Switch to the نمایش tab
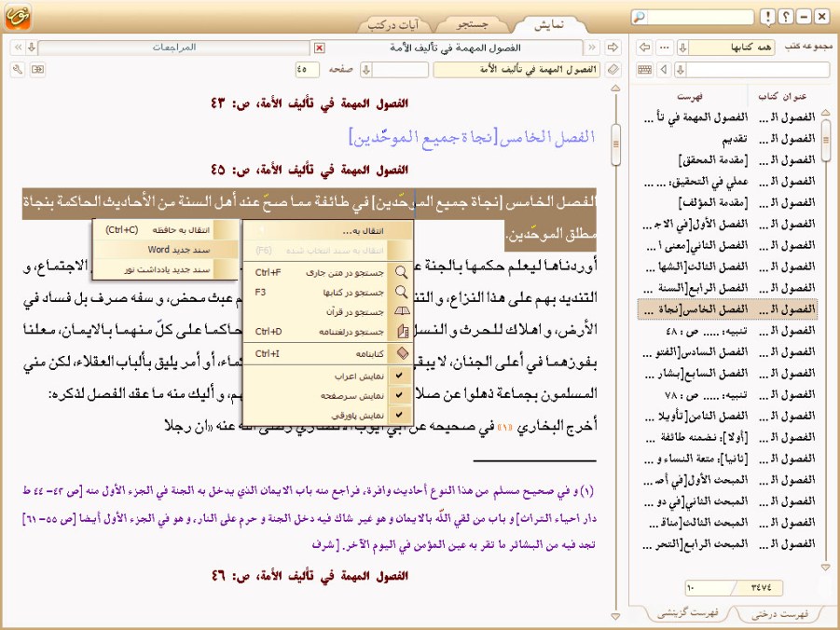 (x=548, y=25)
